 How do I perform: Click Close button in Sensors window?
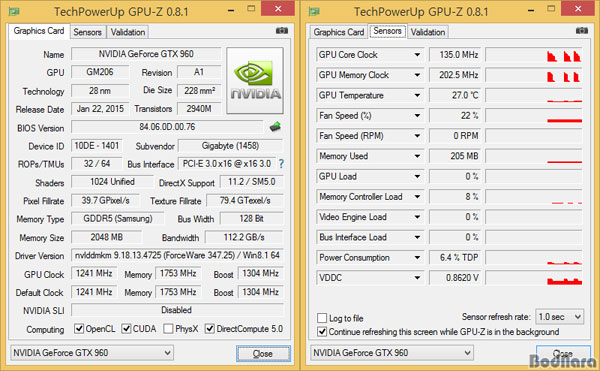tap(563, 354)
